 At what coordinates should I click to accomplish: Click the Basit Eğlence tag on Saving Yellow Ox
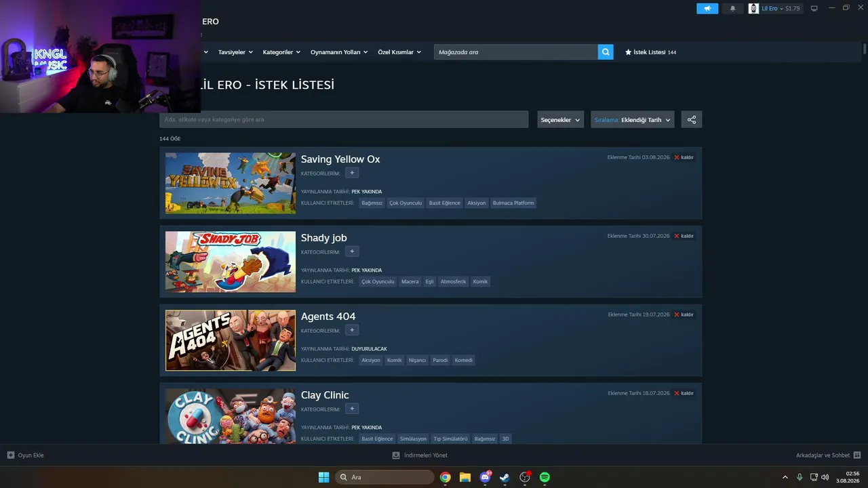tap(444, 203)
